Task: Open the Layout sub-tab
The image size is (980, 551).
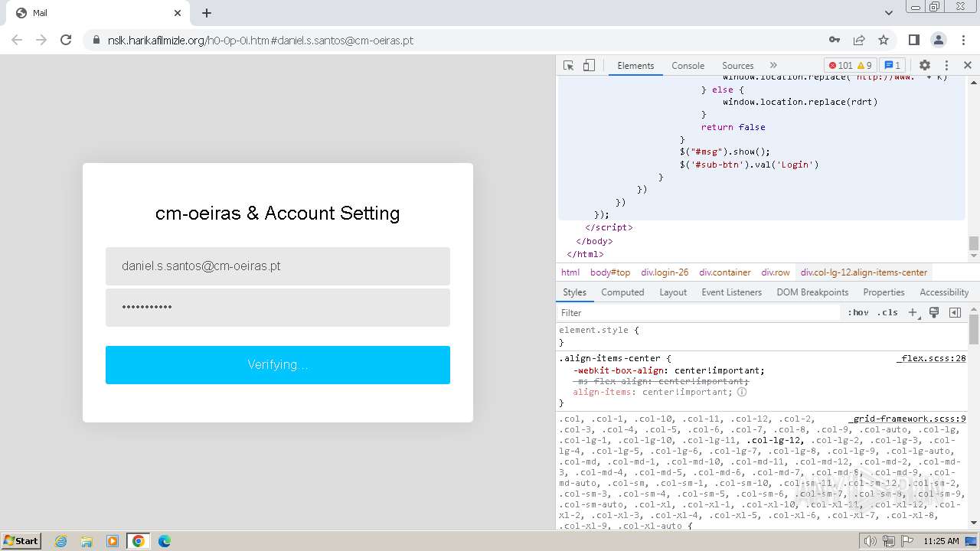Action: click(673, 292)
